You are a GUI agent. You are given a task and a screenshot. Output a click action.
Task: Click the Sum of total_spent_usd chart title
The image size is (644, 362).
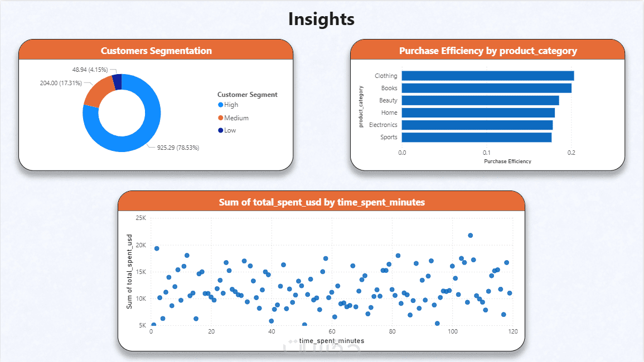(x=322, y=202)
